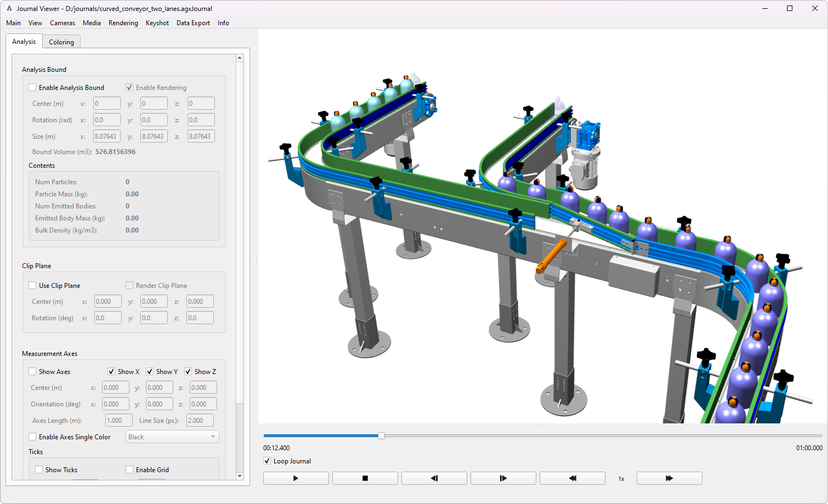828x504 pixels.
Task: Click the Journal Viewer app icon
Action: (x=9, y=8)
